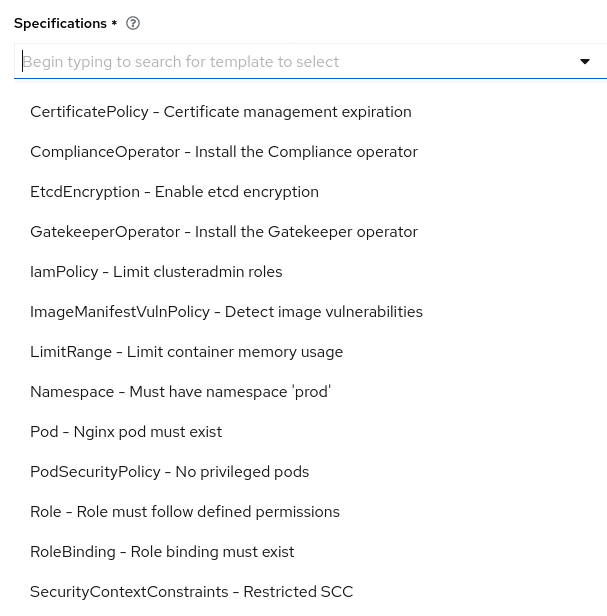Pick EtcdEncryption - Enable etcd encryption
Image resolution: width=607 pixels, height=616 pixels.
[x=174, y=192]
